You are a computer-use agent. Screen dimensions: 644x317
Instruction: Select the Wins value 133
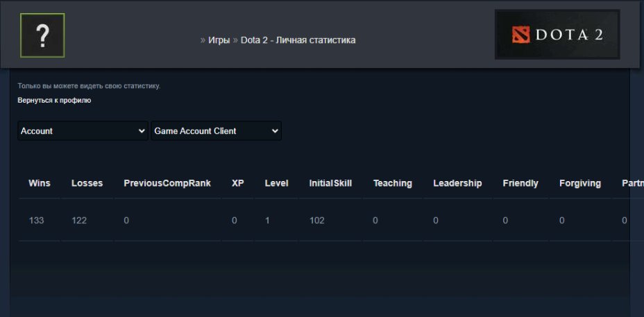pyautogui.click(x=37, y=221)
